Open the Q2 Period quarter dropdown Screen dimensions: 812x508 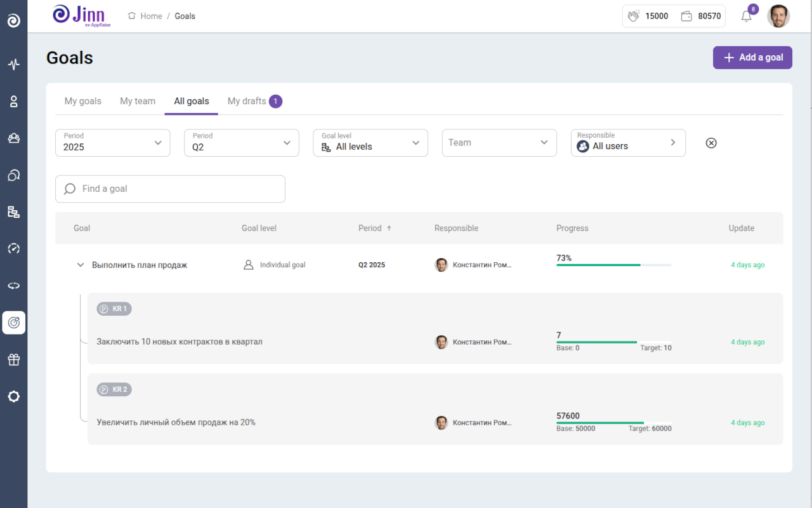click(x=241, y=143)
